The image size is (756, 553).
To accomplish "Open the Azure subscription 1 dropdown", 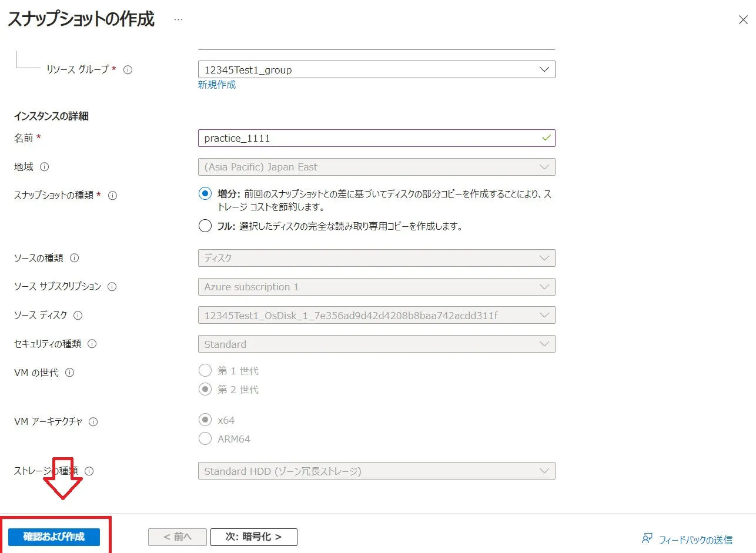I will [377, 287].
